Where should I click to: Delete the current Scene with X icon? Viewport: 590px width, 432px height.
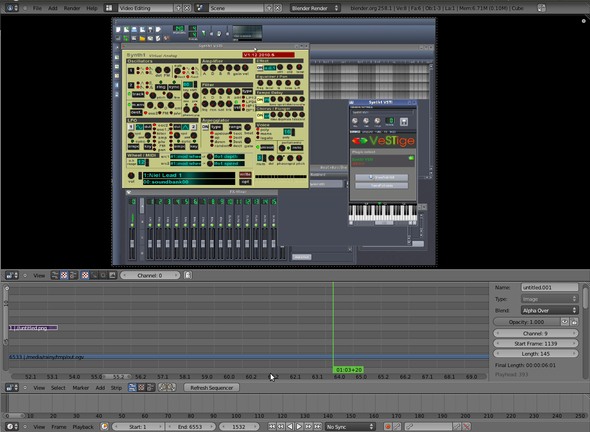pos(278,8)
